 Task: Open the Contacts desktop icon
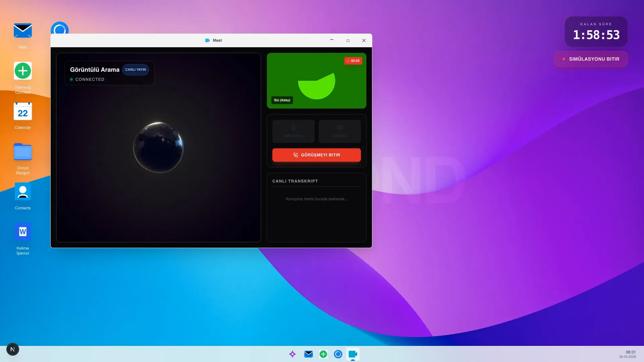pos(22,192)
